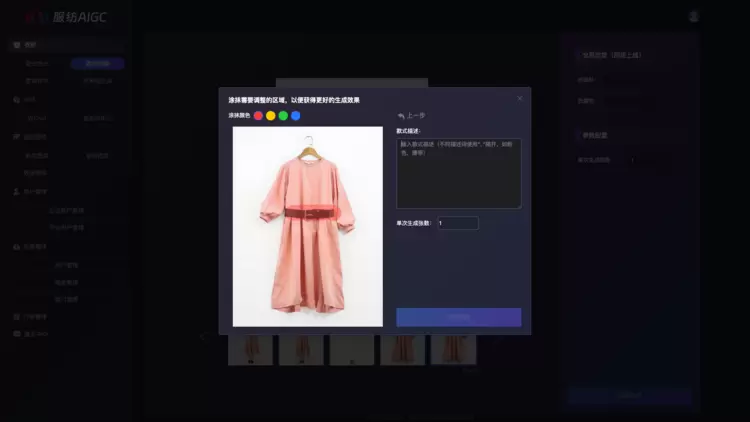This screenshot has height=422, width=750.
Task: Select the fifth dress thumbnail
Action: 453,349
